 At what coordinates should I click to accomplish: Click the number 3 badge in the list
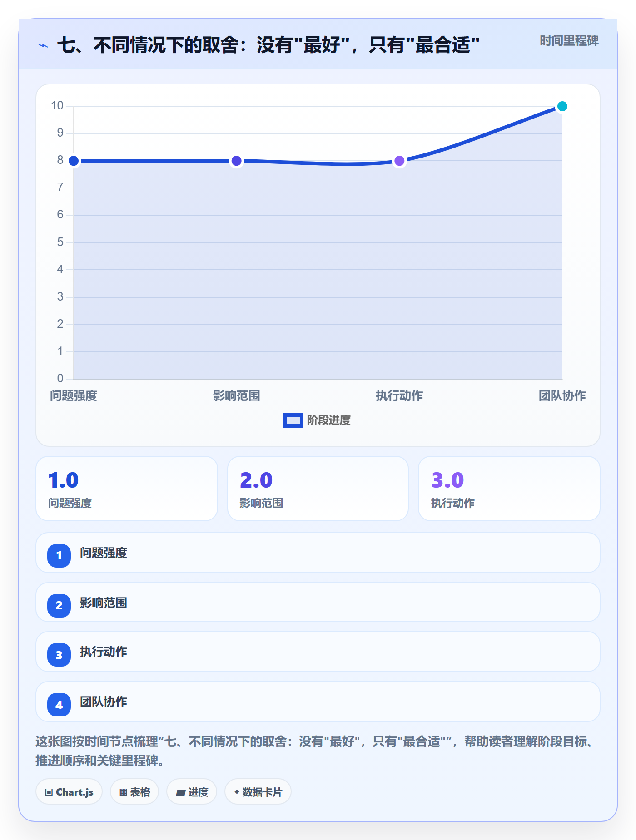tap(59, 655)
